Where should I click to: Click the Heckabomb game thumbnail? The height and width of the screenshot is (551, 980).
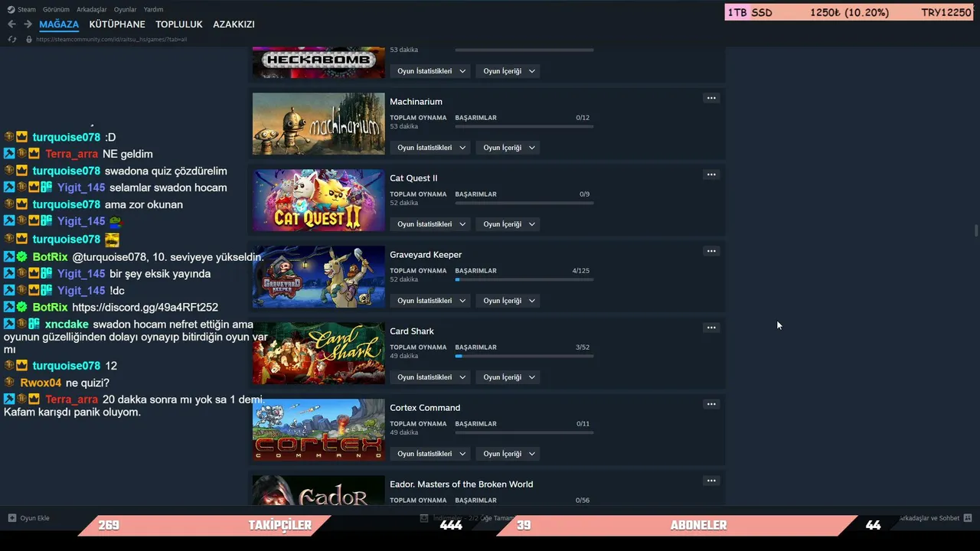point(318,62)
